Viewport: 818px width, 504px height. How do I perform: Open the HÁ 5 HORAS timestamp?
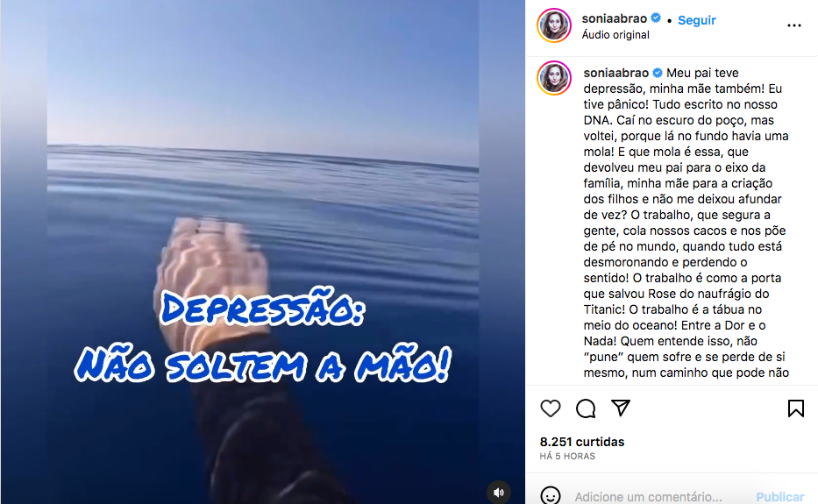(567, 456)
